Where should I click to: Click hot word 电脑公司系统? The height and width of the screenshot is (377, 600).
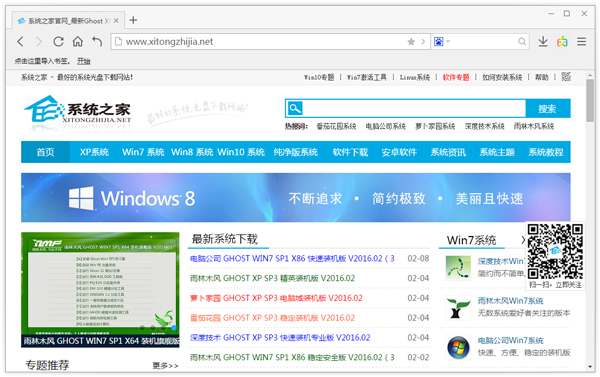[386, 126]
